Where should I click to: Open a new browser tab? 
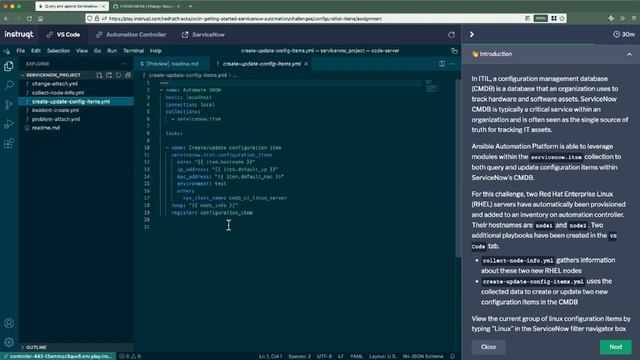tap(190, 6)
